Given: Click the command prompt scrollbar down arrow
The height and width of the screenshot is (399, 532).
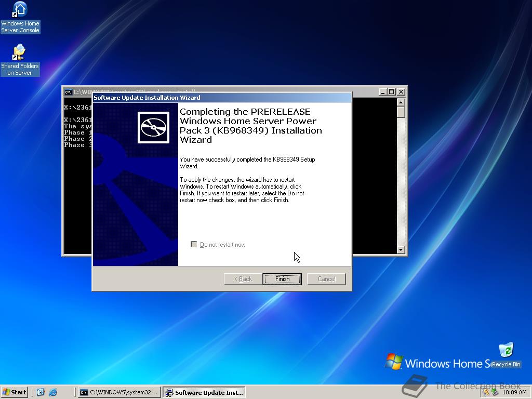Looking at the screenshot, I should click(x=401, y=250).
